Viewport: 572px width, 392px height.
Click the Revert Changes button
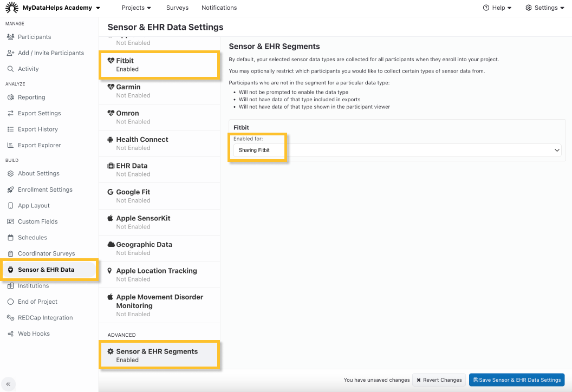[439, 380]
